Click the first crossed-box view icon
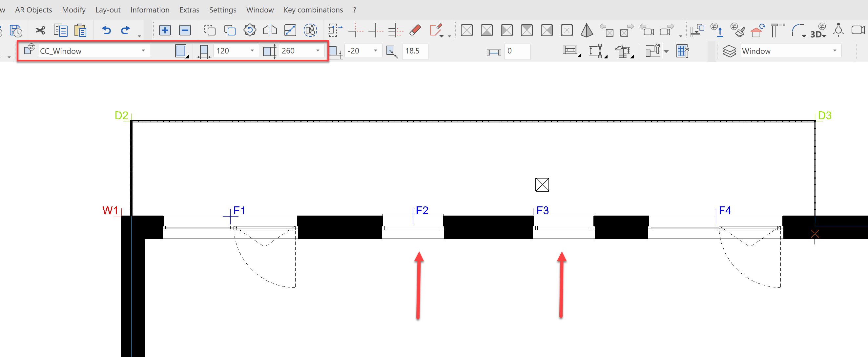868x357 pixels. point(467,31)
